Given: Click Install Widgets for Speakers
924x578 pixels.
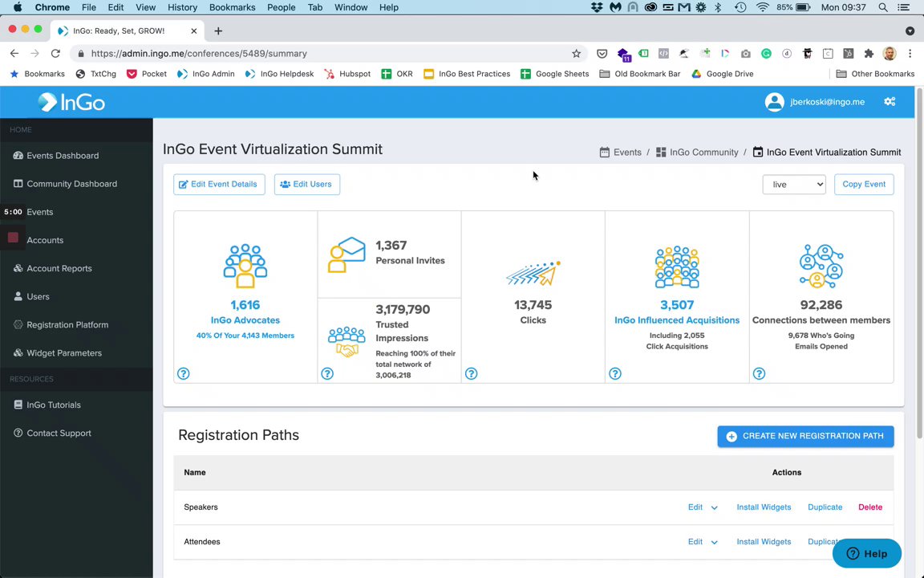Looking at the screenshot, I should pyautogui.click(x=764, y=507).
